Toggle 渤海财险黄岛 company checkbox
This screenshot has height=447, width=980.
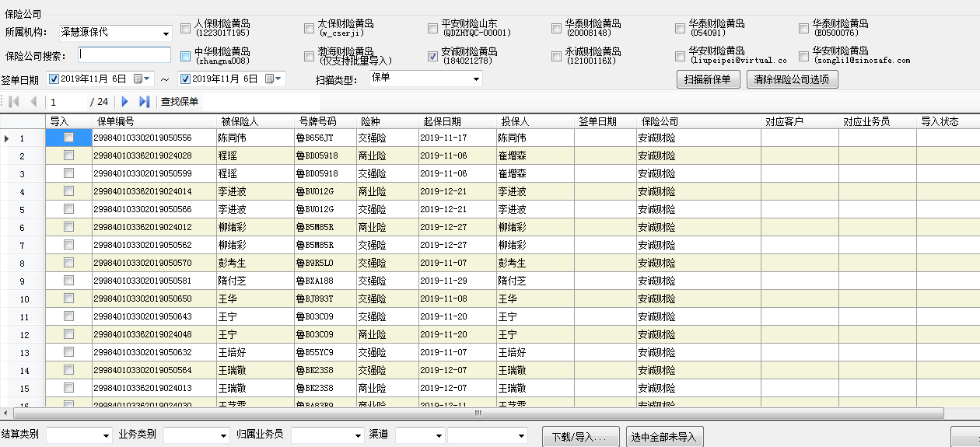(309, 56)
